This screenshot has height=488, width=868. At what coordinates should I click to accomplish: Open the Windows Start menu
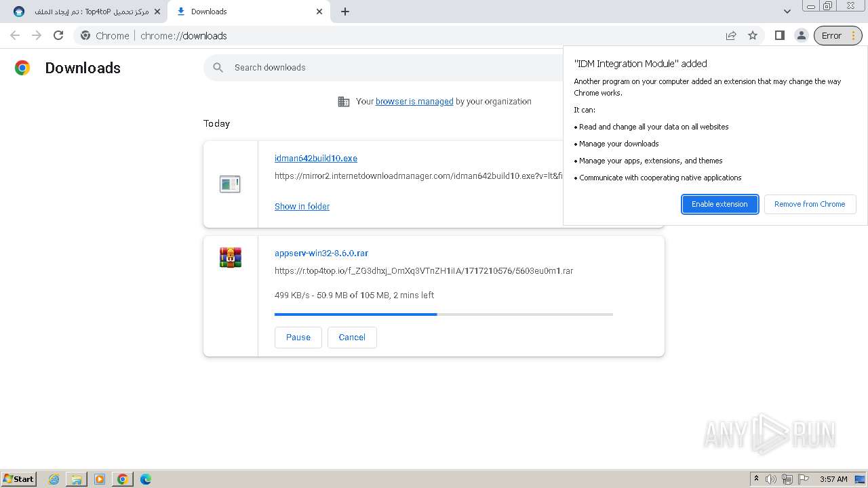click(x=19, y=479)
